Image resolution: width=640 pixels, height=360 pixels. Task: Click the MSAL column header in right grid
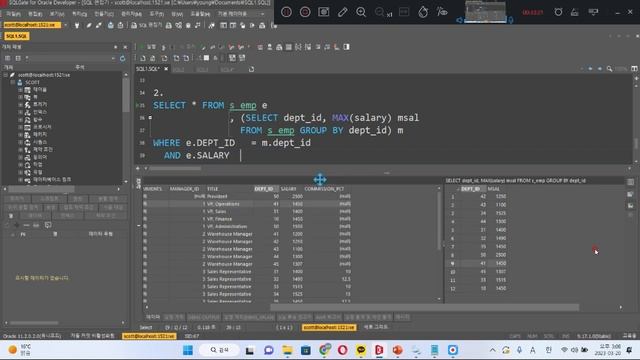point(493,189)
